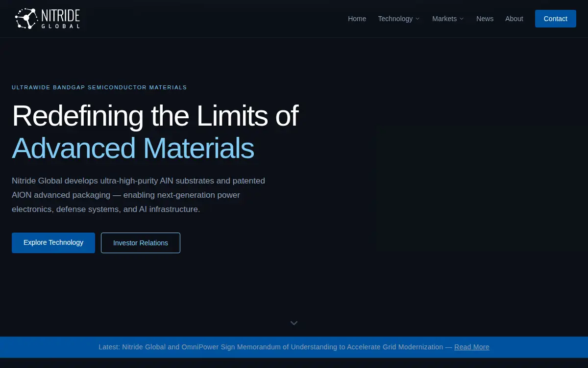This screenshot has width=588, height=368.
Task: Click the Explore Technology button
Action: click(53, 243)
